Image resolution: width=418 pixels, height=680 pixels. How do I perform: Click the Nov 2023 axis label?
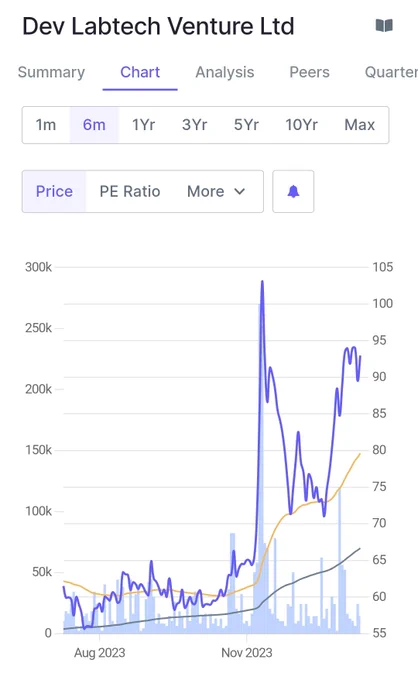(247, 653)
